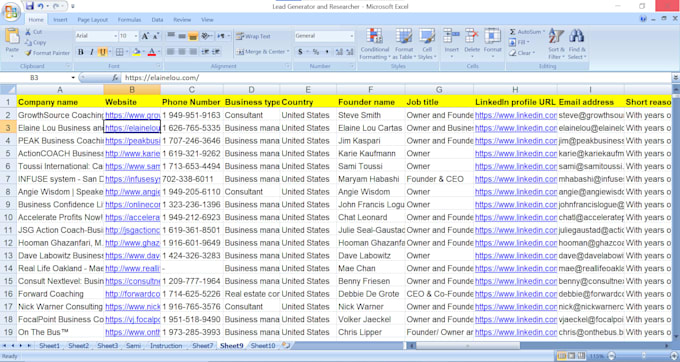This screenshot has height=362, width=680.
Task: Toggle Italic formatting
Action: (x=92, y=52)
